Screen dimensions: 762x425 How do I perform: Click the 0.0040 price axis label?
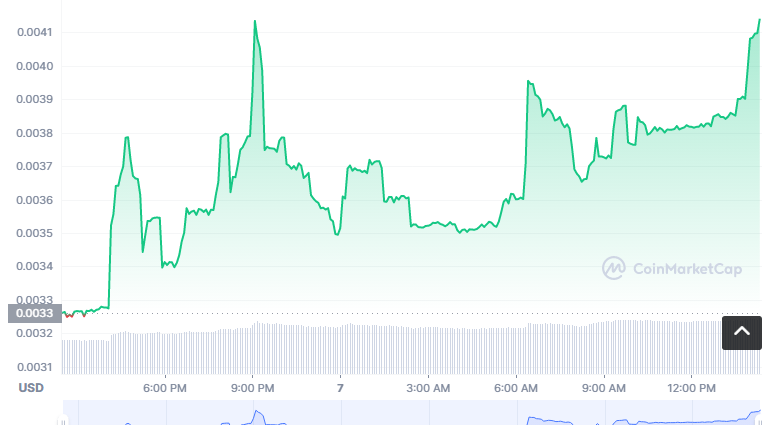click(x=34, y=66)
